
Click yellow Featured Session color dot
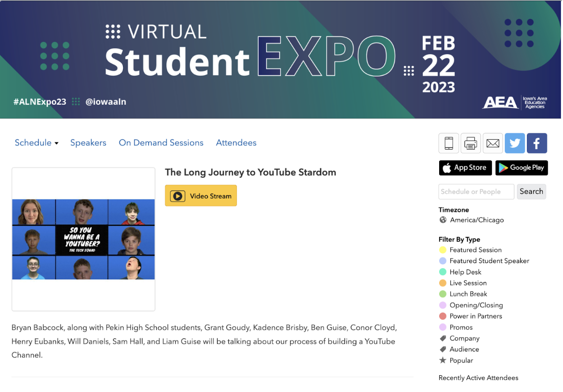(443, 250)
